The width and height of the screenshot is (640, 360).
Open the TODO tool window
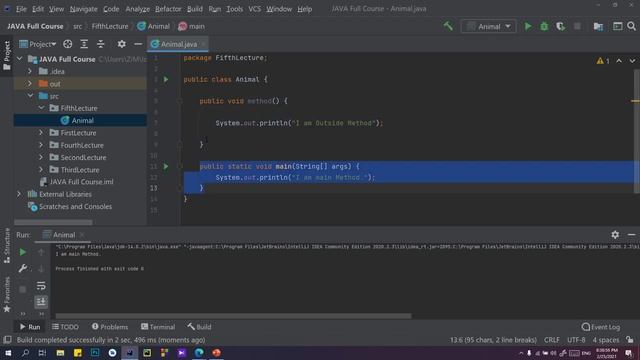click(x=65, y=327)
